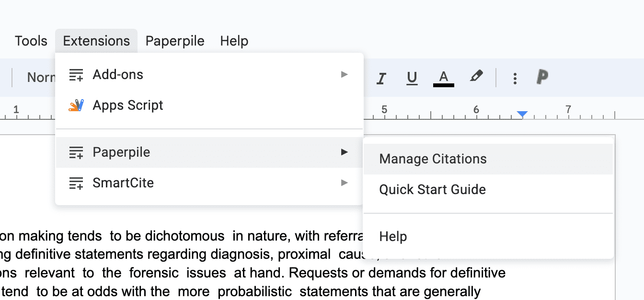Open the Help menu in the menu bar

point(234,41)
